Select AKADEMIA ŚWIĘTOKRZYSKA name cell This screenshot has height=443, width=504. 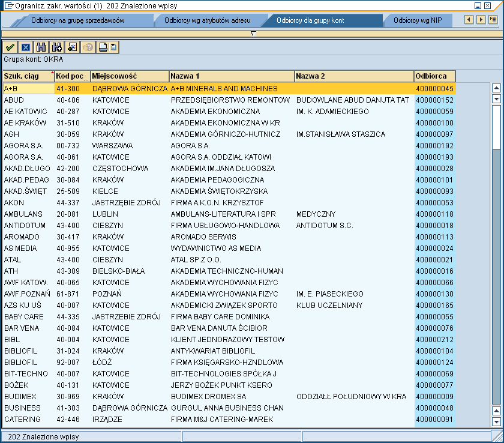pos(219,191)
